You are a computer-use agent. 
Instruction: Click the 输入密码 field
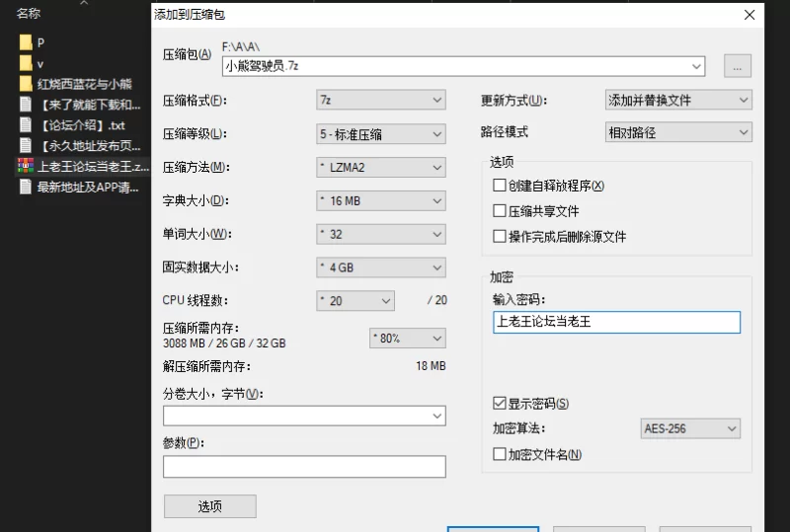click(616, 323)
